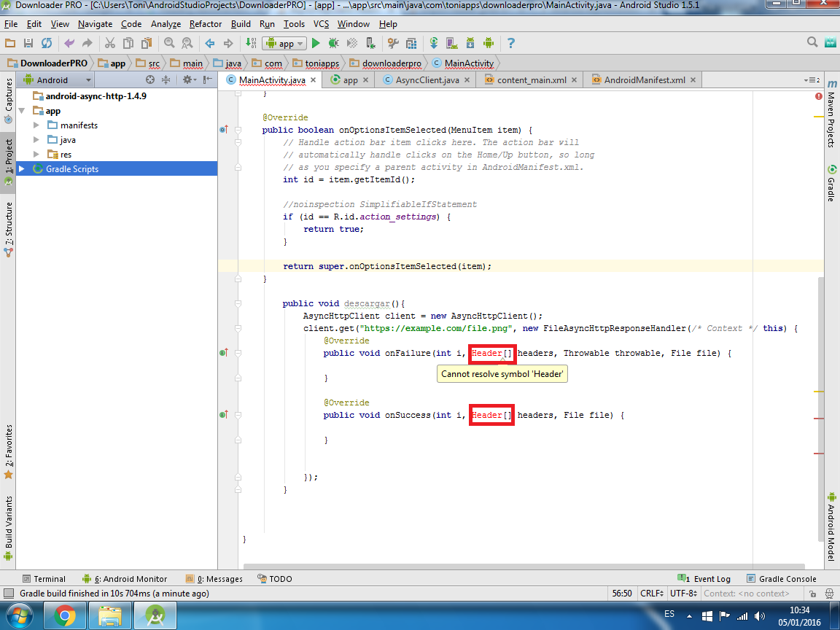
Task: Click the blue Back navigation arrow
Action: pyautogui.click(x=210, y=44)
